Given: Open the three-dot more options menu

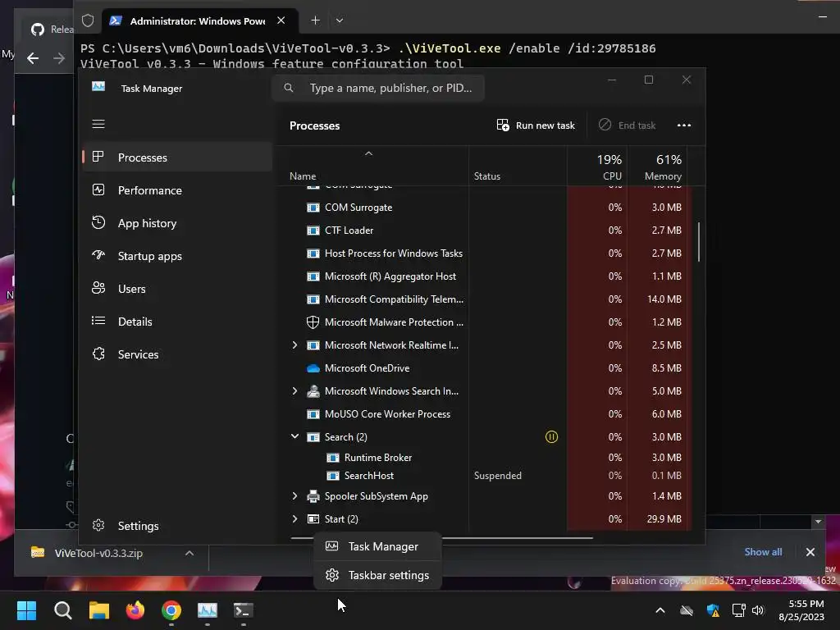Looking at the screenshot, I should pos(684,126).
